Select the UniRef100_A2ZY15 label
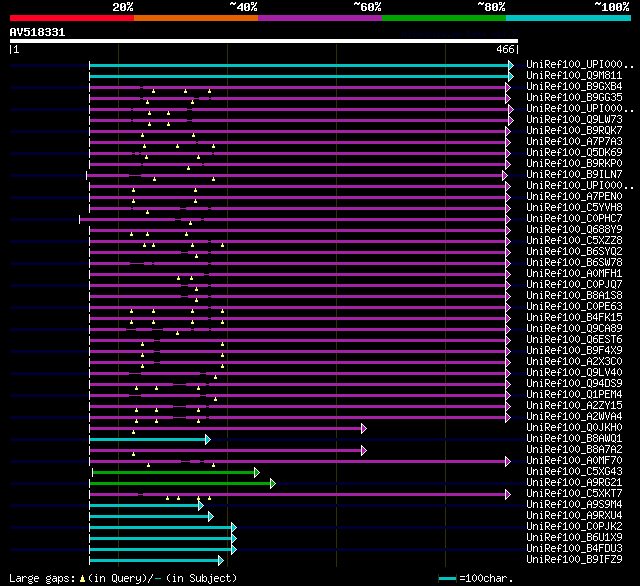Screen dimensions: 640x586 coord(574,406)
